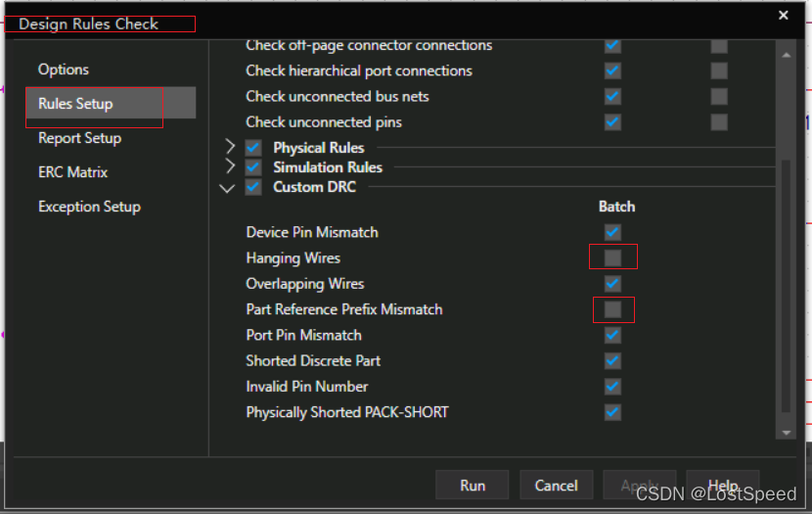Click the scrollbar up arrow
This screenshot has height=514, width=812.
coord(787,55)
